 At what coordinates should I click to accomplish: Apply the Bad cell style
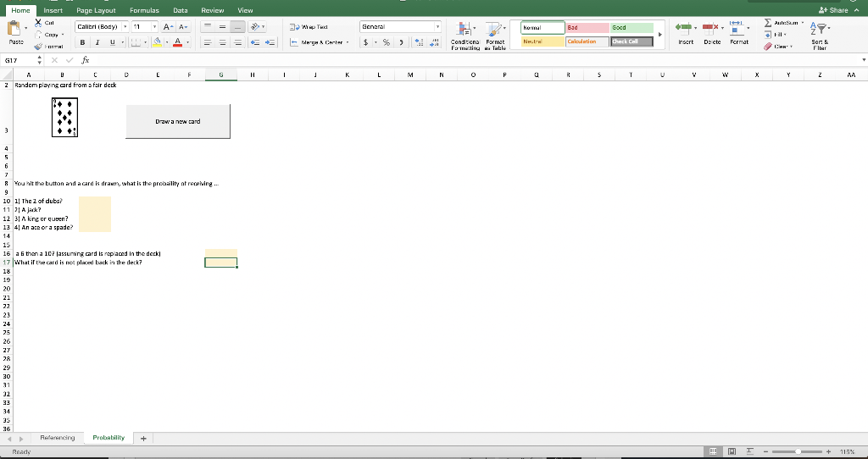[x=587, y=27]
